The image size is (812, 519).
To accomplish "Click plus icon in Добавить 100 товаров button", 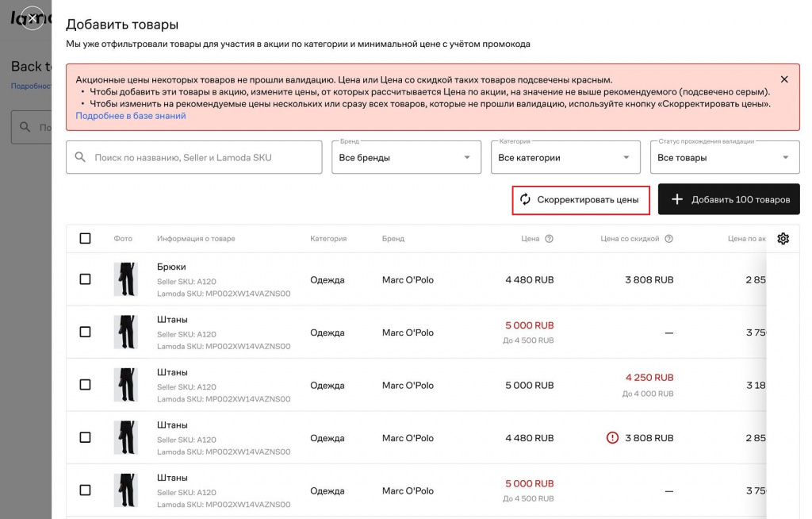I will (677, 200).
